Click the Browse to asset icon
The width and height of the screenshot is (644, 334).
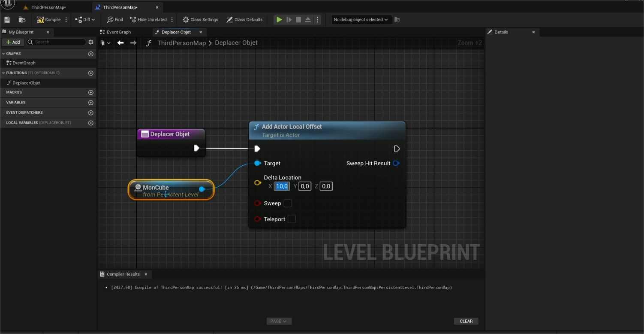coord(22,20)
